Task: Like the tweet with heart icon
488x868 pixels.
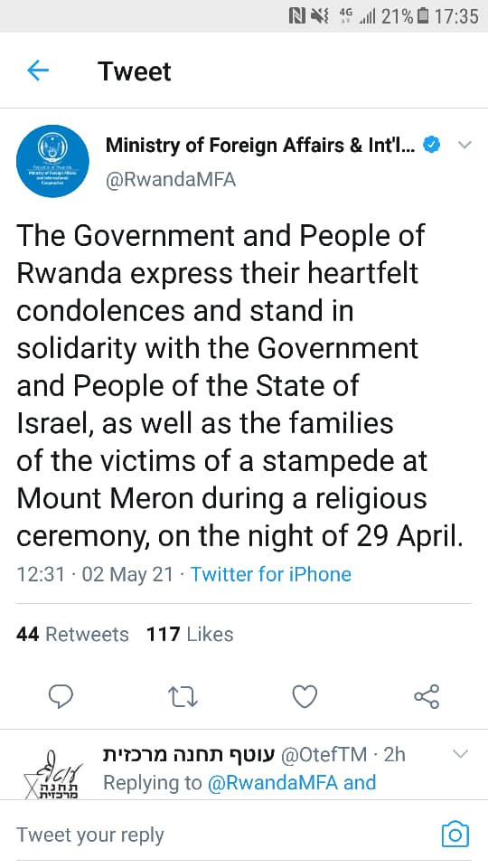Action: pyautogui.click(x=305, y=696)
